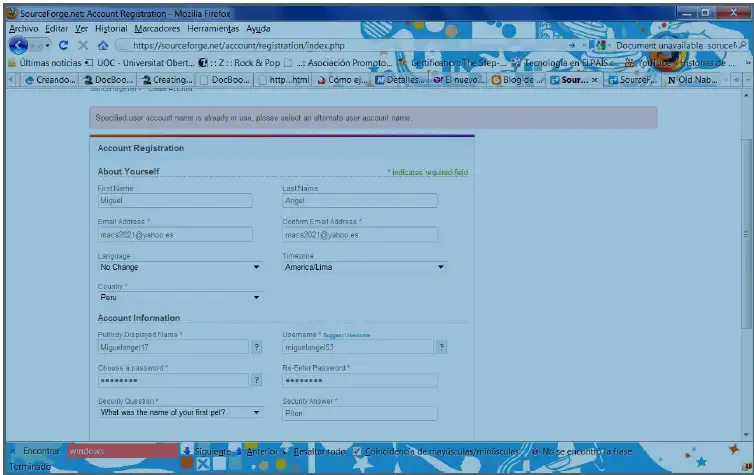Click the Re-Enter Password field
This screenshot has width=754, height=475.
click(x=360, y=380)
